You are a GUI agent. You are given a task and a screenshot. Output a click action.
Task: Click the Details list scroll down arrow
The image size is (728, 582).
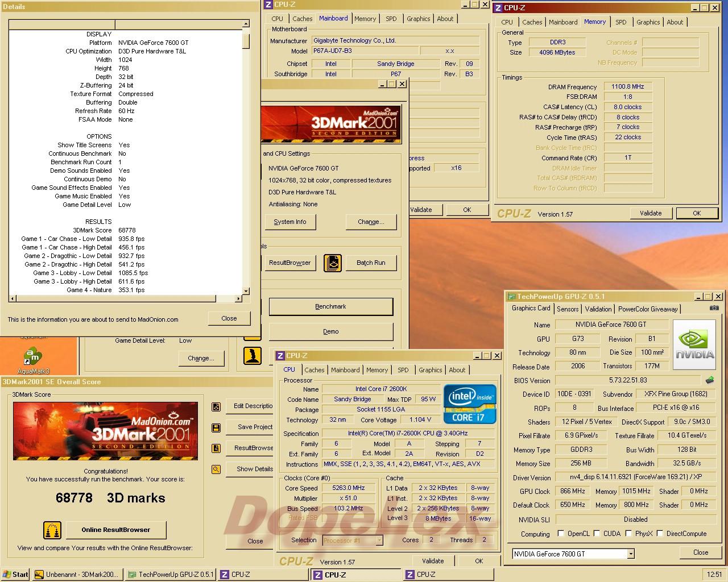[246, 291]
